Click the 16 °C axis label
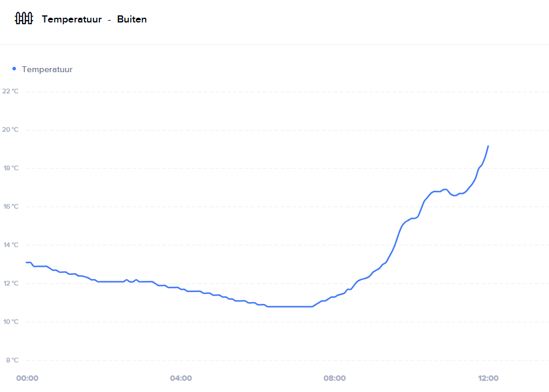 tap(10, 206)
